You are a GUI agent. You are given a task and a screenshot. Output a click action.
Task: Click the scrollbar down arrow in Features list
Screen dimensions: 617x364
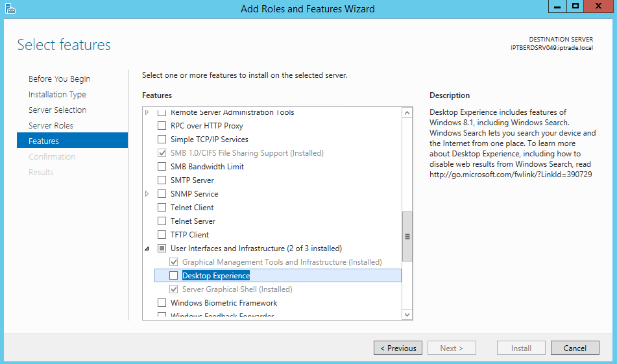coord(407,315)
